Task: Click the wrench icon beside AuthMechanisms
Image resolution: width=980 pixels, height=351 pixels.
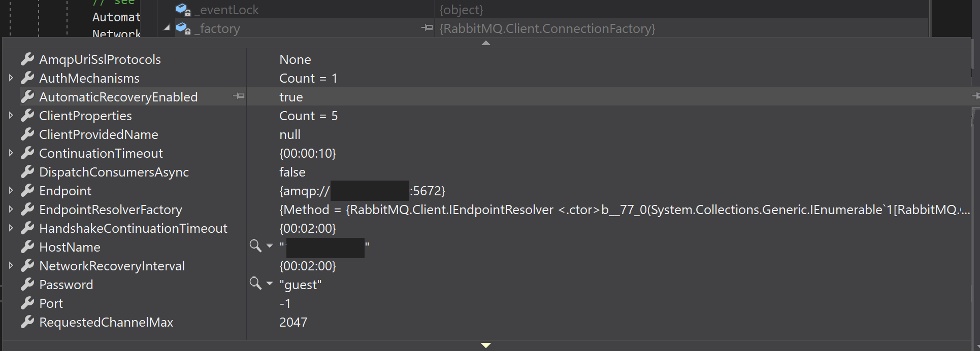Action: (x=27, y=78)
